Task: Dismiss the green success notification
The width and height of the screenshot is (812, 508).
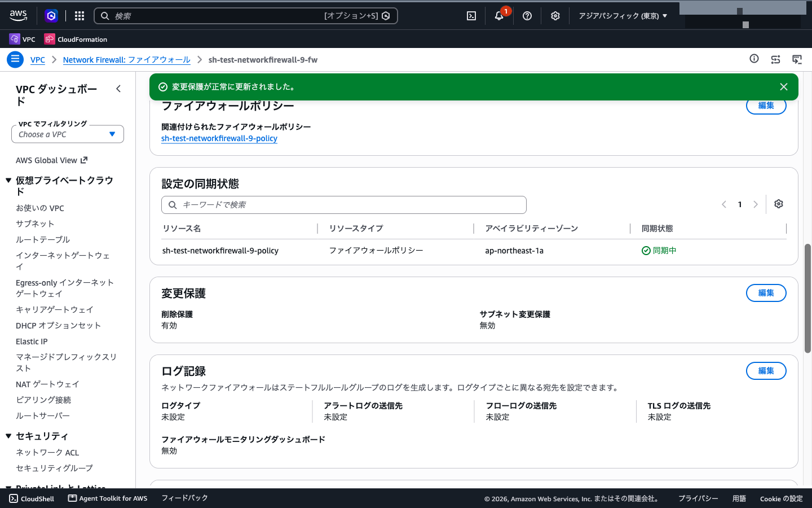Action: point(784,87)
